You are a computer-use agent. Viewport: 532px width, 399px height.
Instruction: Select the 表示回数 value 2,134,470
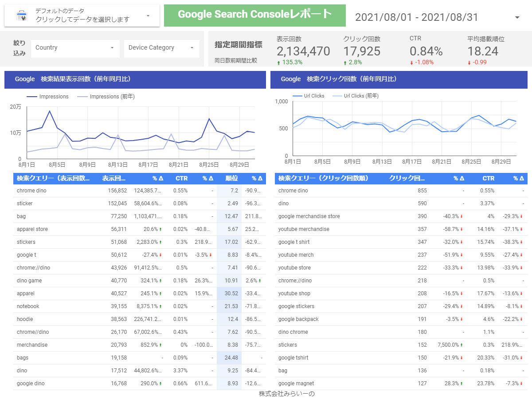pyautogui.click(x=303, y=51)
